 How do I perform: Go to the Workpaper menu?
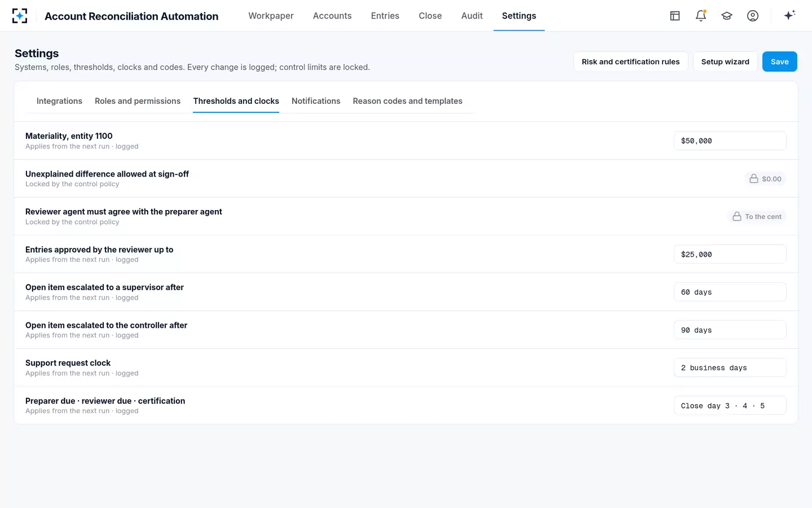tap(271, 16)
